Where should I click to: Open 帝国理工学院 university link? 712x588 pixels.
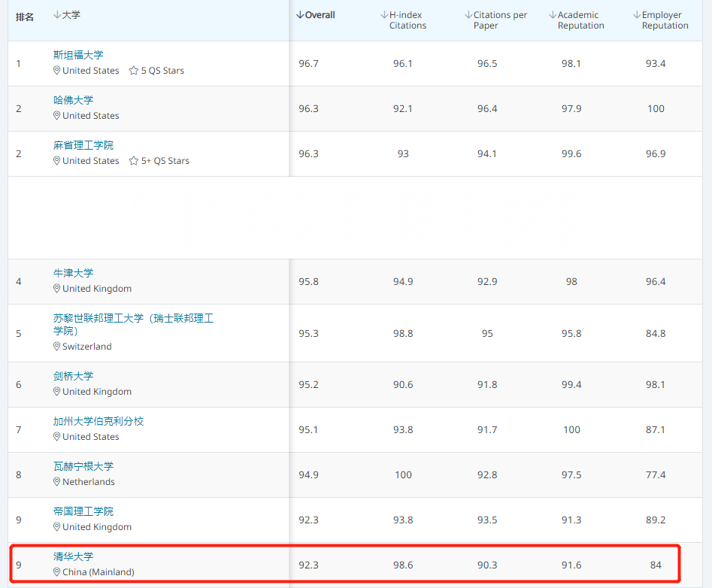pos(83,511)
